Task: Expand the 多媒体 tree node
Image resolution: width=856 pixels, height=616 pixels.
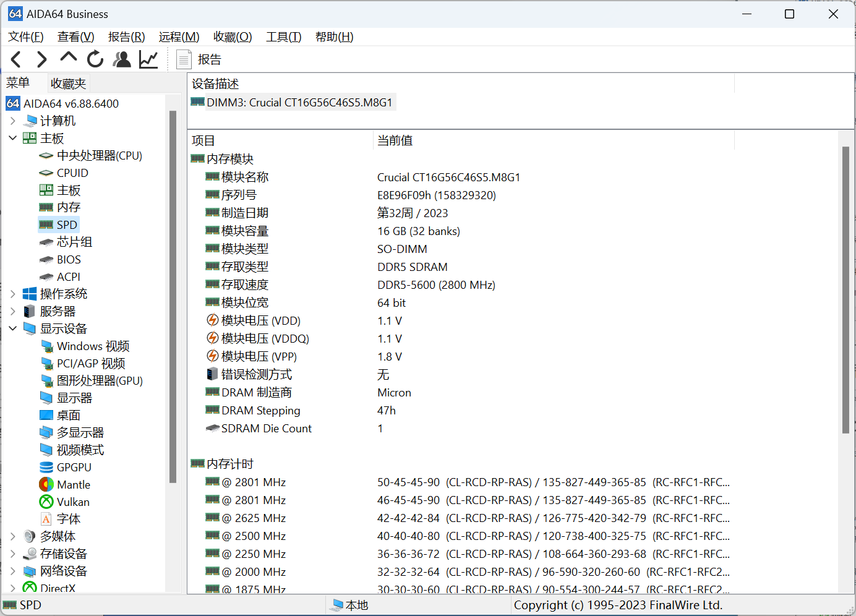Action: point(13,536)
